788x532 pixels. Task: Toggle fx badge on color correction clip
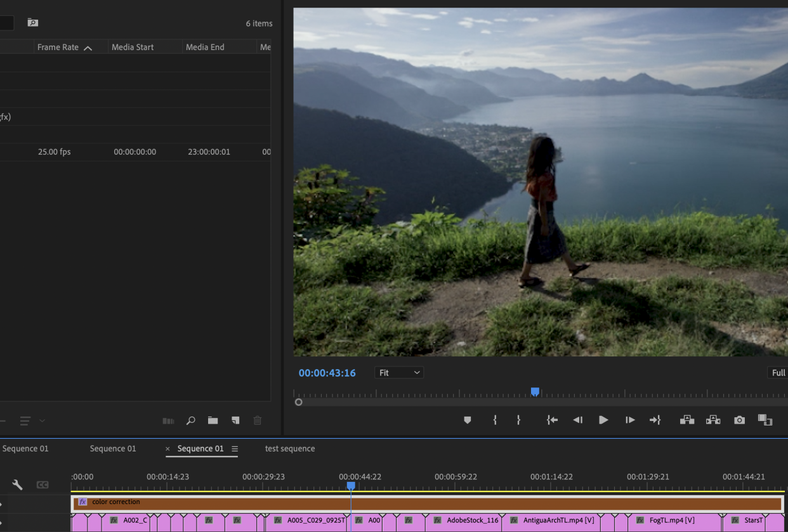click(82, 502)
